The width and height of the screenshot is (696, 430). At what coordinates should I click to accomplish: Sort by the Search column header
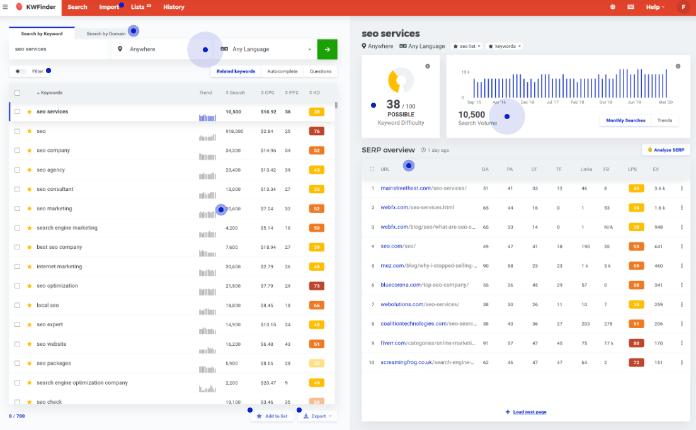coord(235,93)
